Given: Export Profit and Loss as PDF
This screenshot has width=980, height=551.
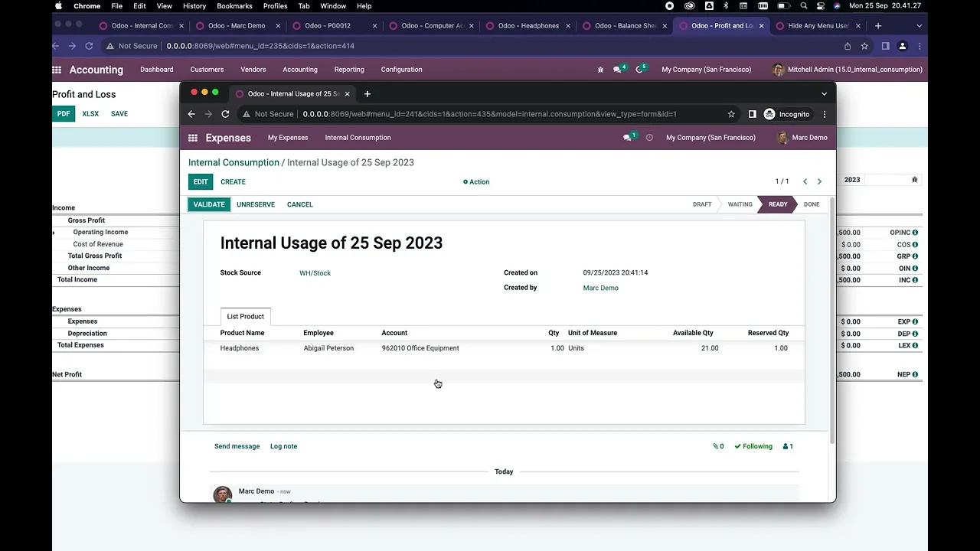Looking at the screenshot, I should coord(64,114).
